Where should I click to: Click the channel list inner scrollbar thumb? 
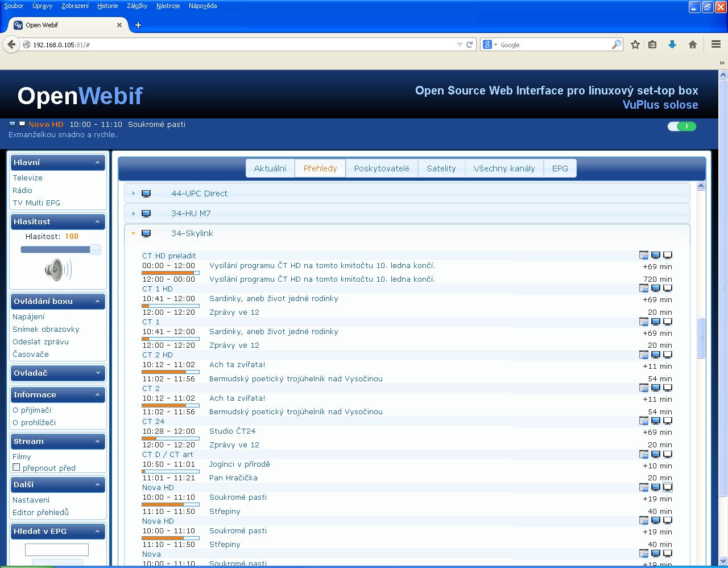click(701, 338)
